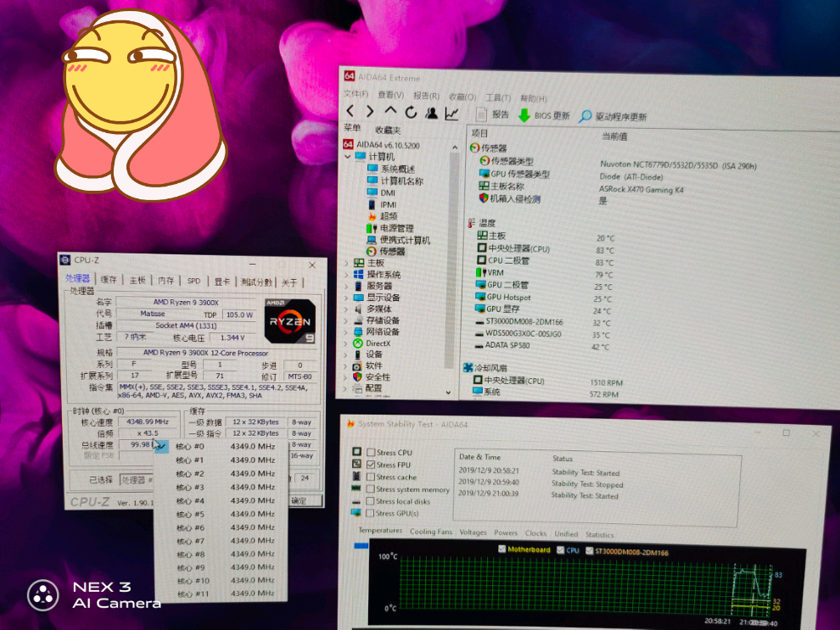Uncheck Stress FPU checkbox

(371, 465)
